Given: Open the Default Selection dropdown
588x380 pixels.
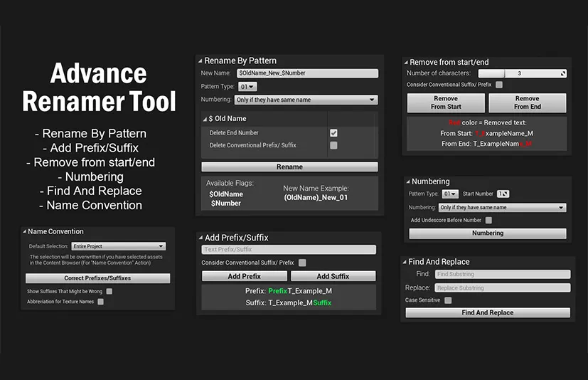Looking at the screenshot, I should [119, 247].
